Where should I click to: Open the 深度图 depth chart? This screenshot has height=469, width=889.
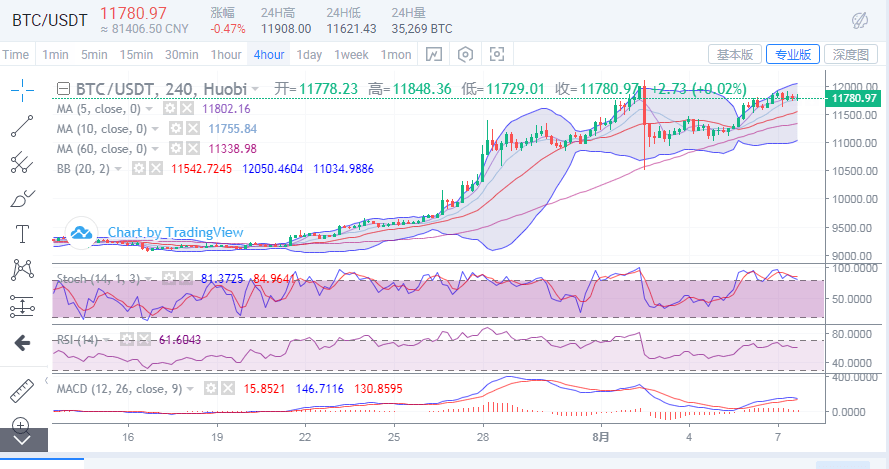coord(850,54)
